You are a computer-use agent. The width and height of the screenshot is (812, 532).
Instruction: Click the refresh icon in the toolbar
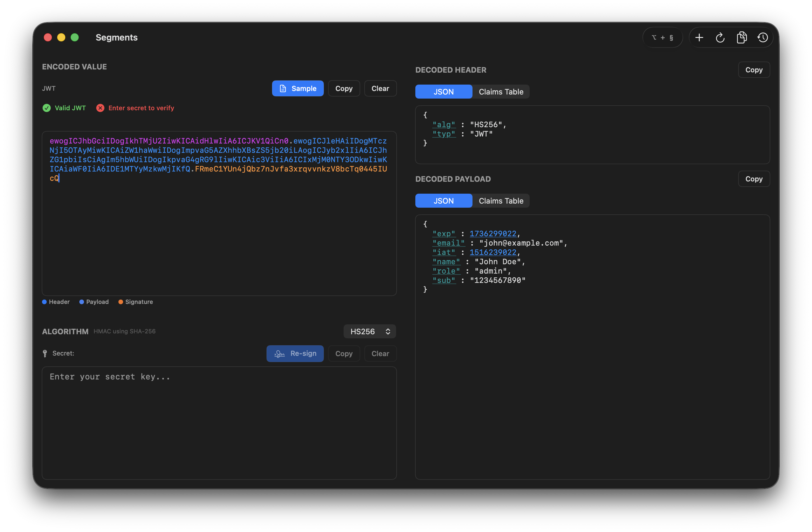[720, 38]
